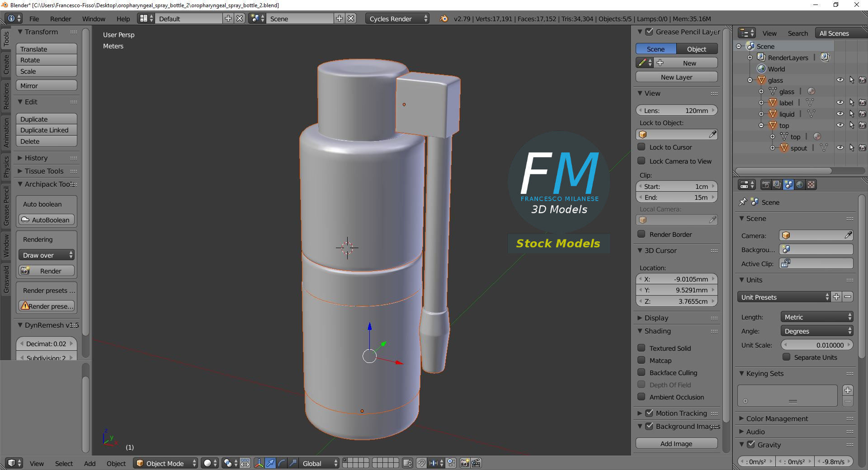
Task: Toggle the Separate Units checkbox
Action: click(x=787, y=357)
